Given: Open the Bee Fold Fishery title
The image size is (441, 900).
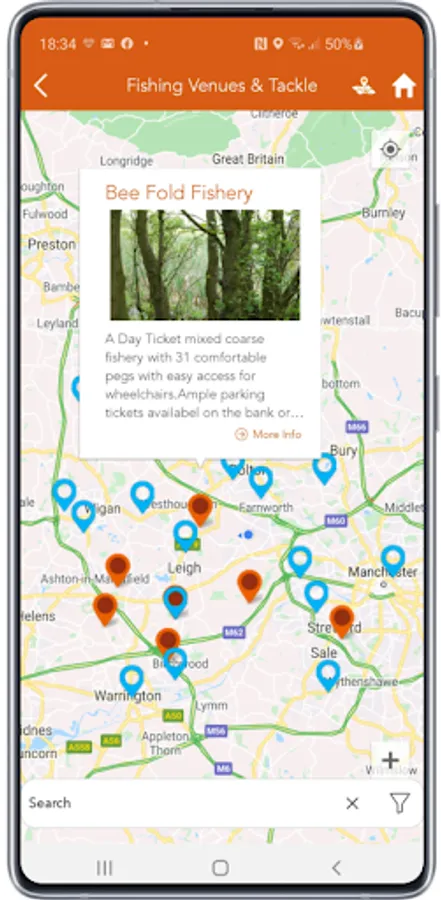Looking at the screenshot, I should point(179,193).
